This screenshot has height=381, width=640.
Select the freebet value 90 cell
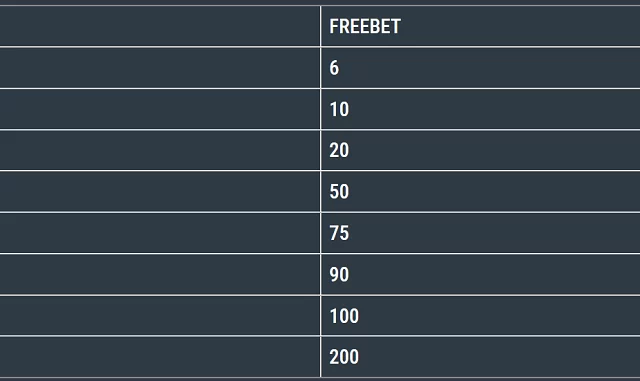pos(480,274)
